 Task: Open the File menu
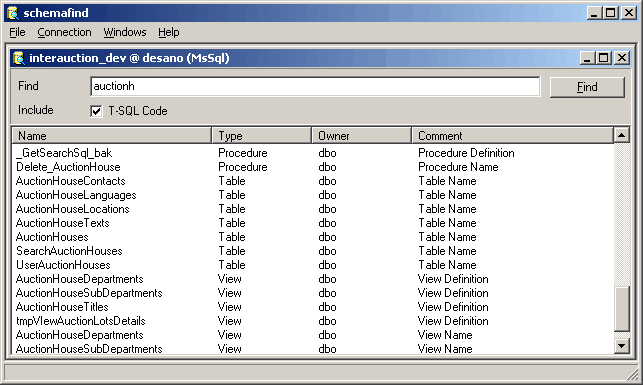[17, 32]
